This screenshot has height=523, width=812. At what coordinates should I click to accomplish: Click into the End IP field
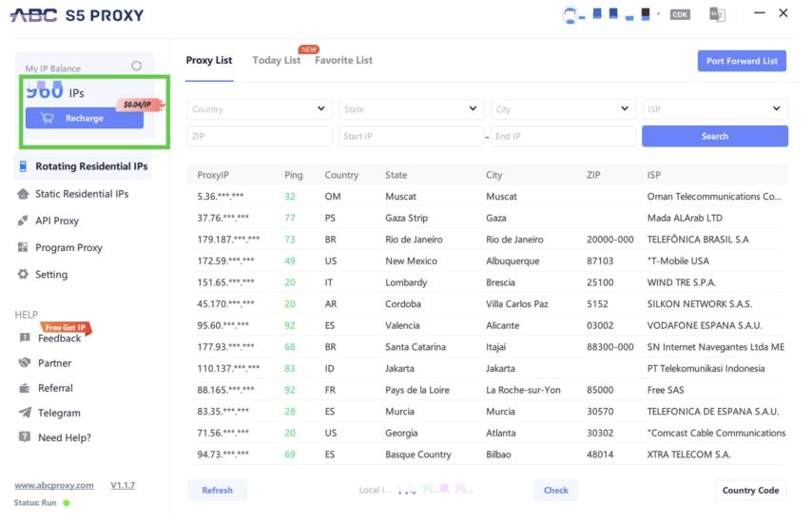[x=563, y=136]
